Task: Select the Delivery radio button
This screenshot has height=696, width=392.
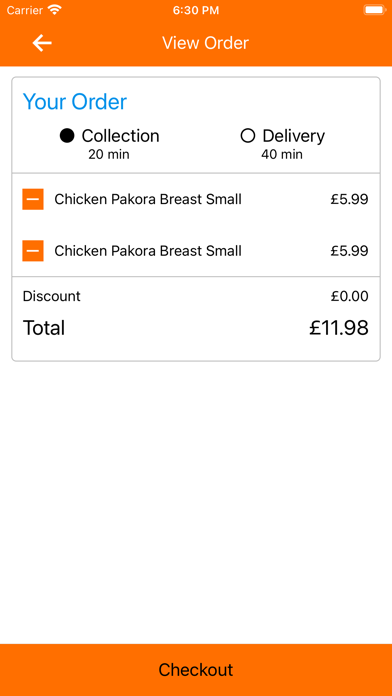Action: 248,136
